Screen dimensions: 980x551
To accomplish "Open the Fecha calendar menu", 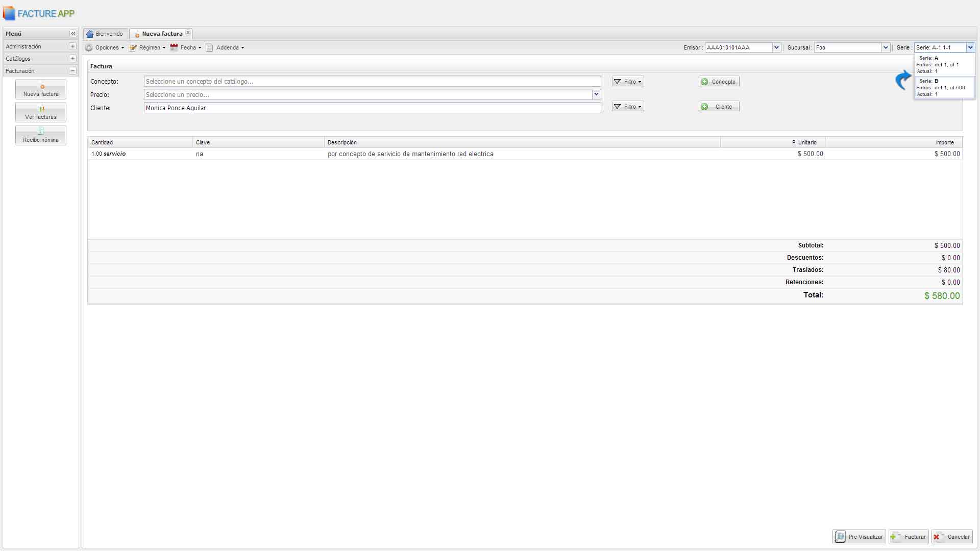I will pyautogui.click(x=186, y=47).
